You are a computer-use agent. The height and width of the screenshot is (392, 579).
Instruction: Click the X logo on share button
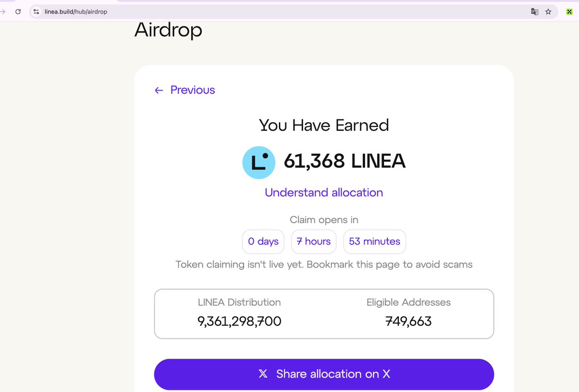click(263, 374)
